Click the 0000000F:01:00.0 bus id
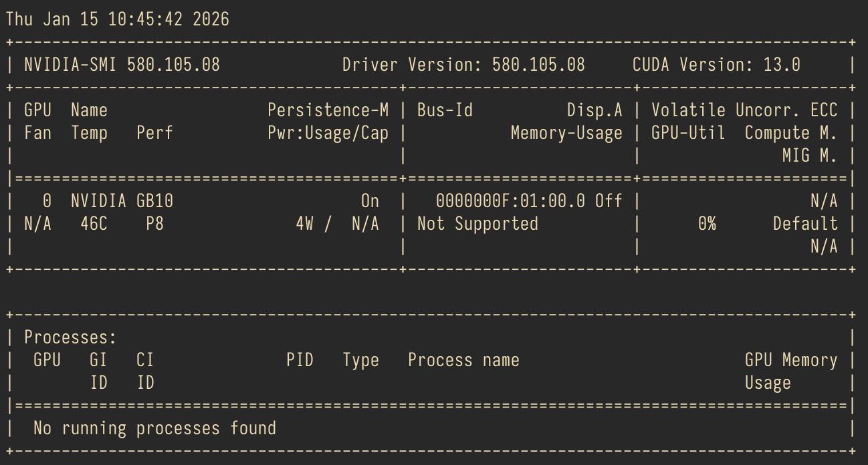Image resolution: width=868 pixels, height=465 pixels. pos(514,201)
